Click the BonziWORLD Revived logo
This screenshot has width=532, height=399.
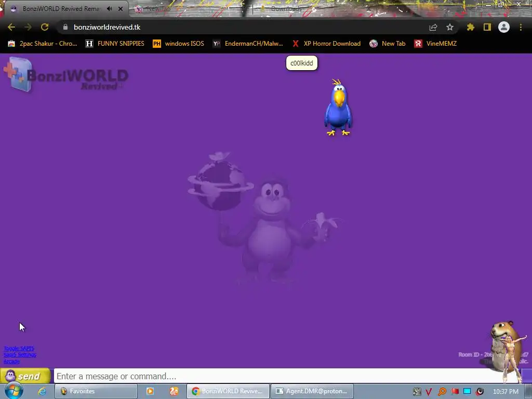66,75
